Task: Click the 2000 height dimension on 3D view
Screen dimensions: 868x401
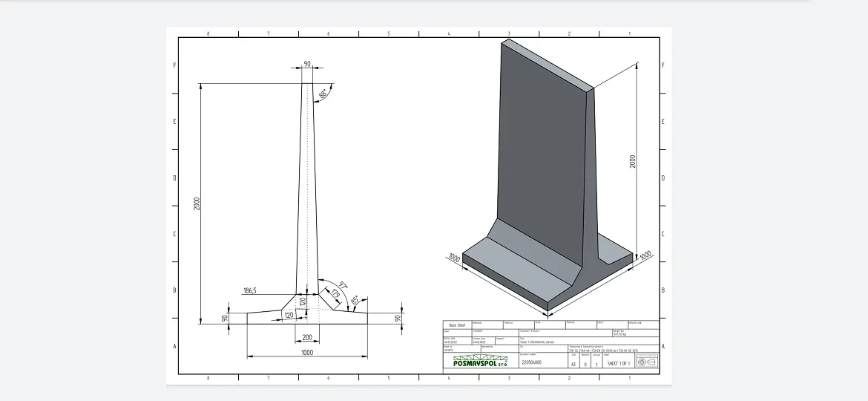Action: 634,161
